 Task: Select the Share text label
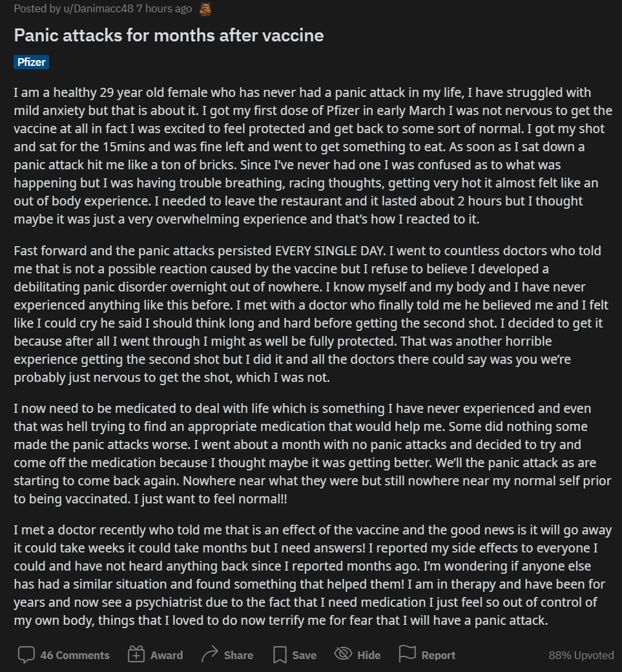(x=238, y=655)
